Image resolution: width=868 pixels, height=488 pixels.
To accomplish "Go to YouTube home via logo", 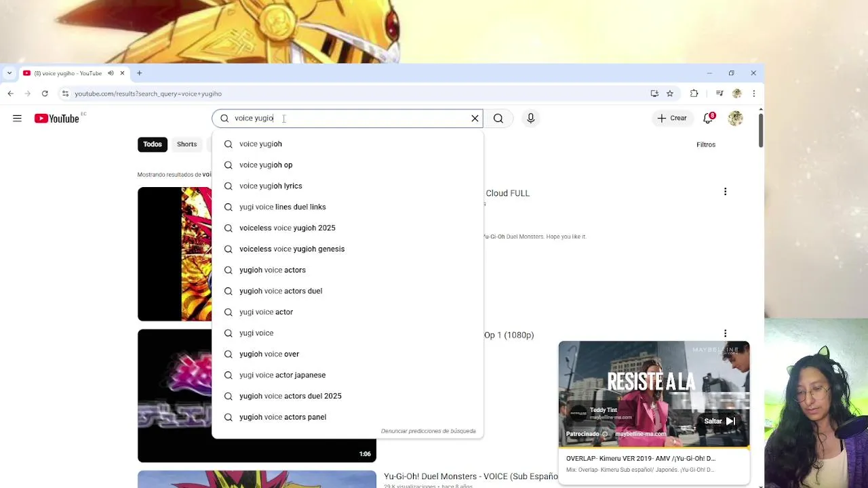I will tap(57, 119).
